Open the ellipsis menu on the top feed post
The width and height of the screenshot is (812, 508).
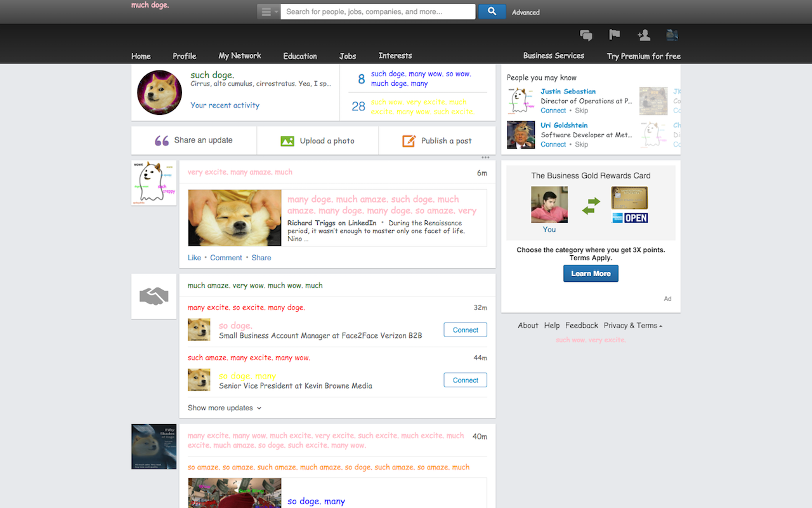tap(485, 157)
